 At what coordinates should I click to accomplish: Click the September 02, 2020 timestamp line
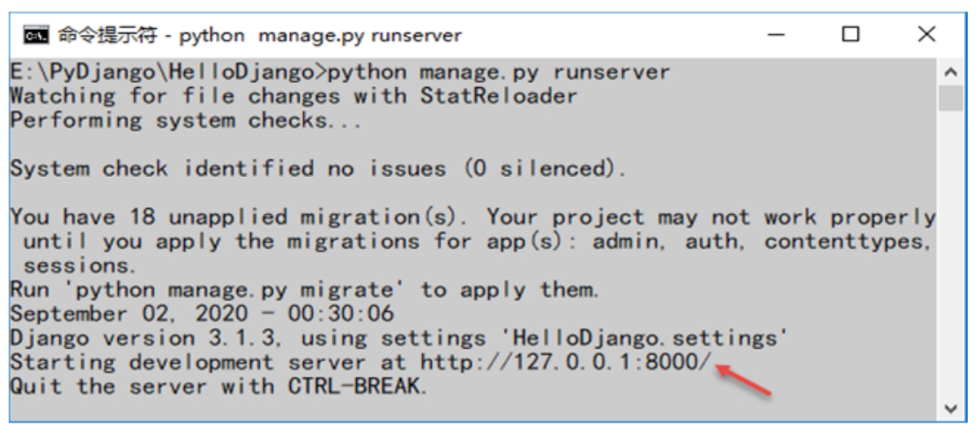click(x=202, y=314)
